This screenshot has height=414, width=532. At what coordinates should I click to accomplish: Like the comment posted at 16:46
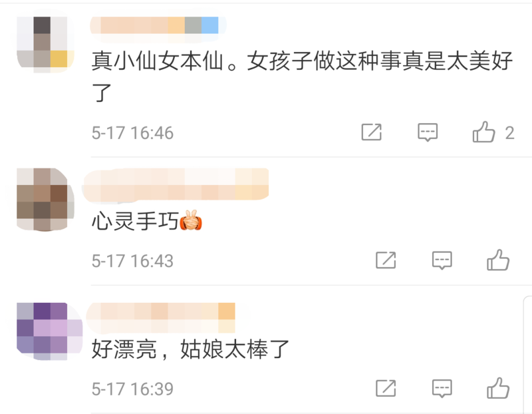pyautogui.click(x=483, y=132)
